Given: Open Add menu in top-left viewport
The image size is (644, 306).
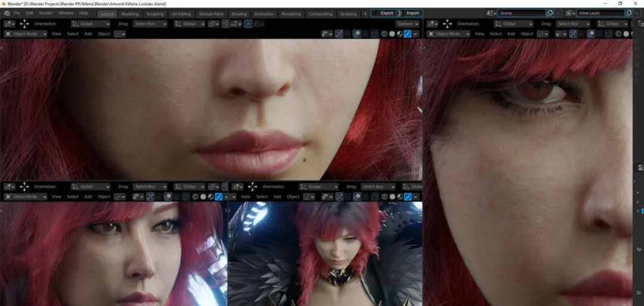Looking at the screenshot, I should (x=88, y=33).
